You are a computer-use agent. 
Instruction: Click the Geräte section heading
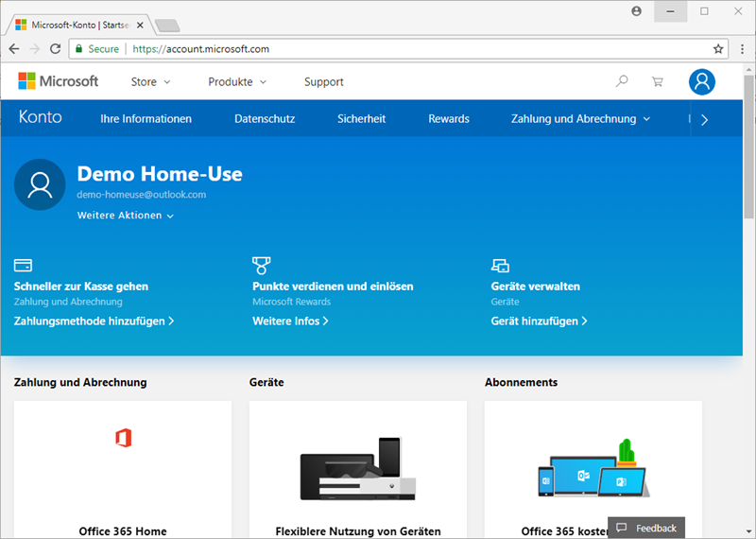(266, 382)
